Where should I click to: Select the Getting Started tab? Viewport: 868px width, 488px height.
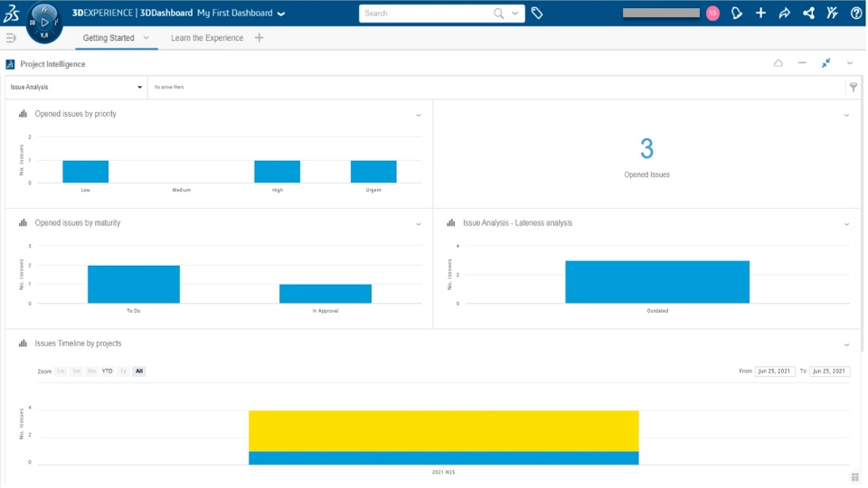[x=108, y=38]
